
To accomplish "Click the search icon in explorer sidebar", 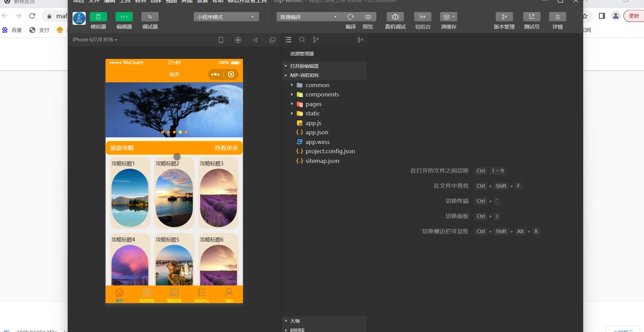I will [302, 40].
